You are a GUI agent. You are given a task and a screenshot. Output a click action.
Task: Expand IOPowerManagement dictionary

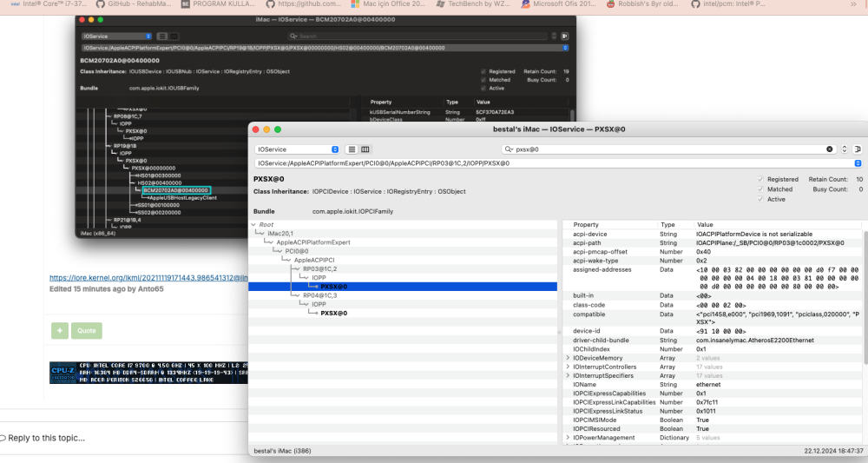click(x=568, y=438)
